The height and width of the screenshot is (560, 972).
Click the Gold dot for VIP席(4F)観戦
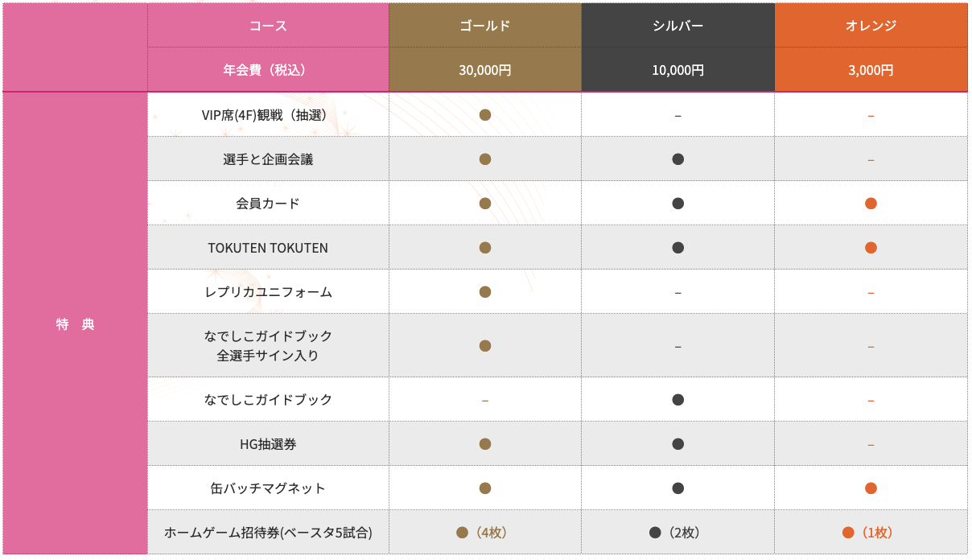(x=485, y=115)
